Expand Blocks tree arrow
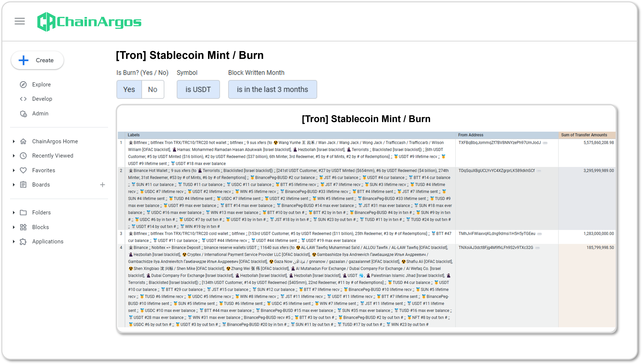The height and width of the screenshot is (364, 642). tap(14, 227)
